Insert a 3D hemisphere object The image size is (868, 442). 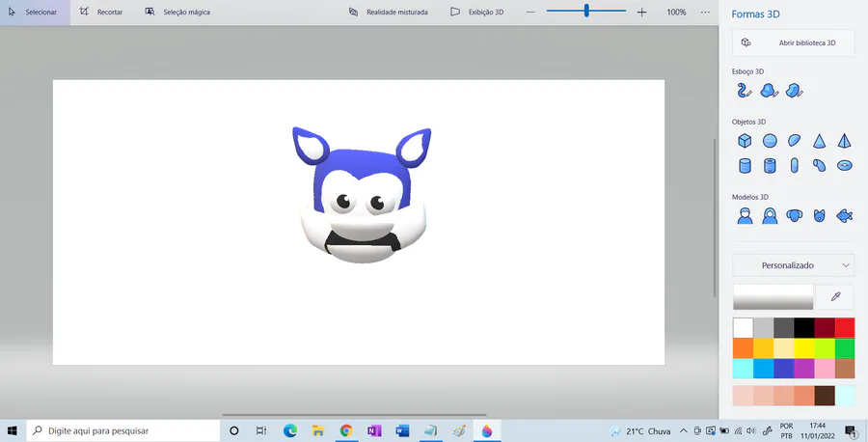tap(795, 141)
